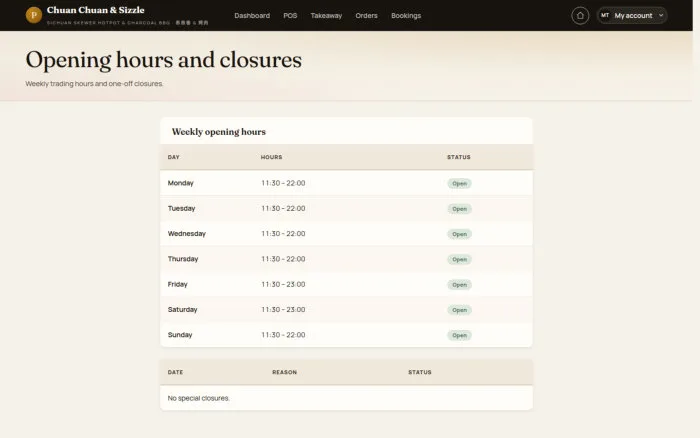Open the POS menu item
Image resolution: width=700 pixels, height=438 pixels.
290,16
